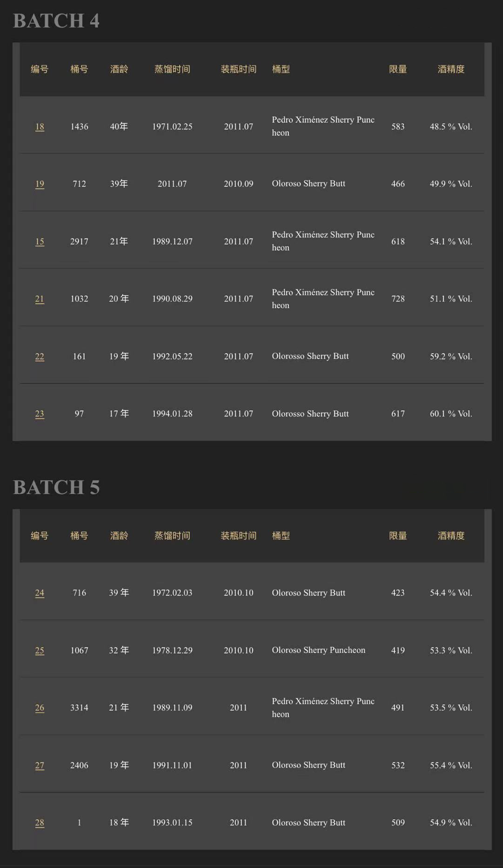Click the 728 bottle limit value

(x=398, y=298)
